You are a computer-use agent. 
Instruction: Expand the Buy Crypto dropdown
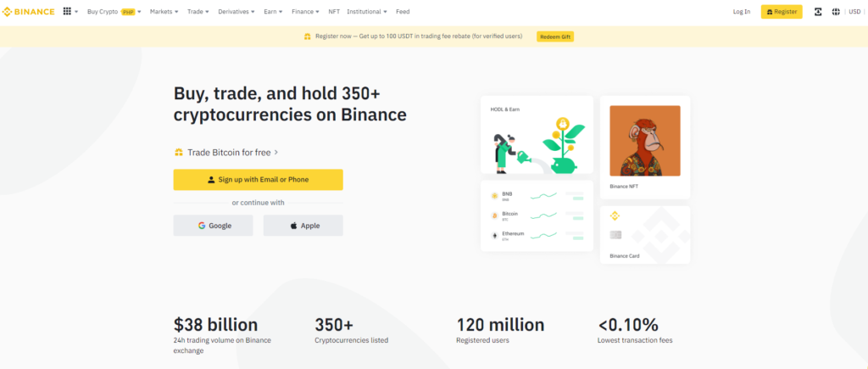click(x=114, y=12)
